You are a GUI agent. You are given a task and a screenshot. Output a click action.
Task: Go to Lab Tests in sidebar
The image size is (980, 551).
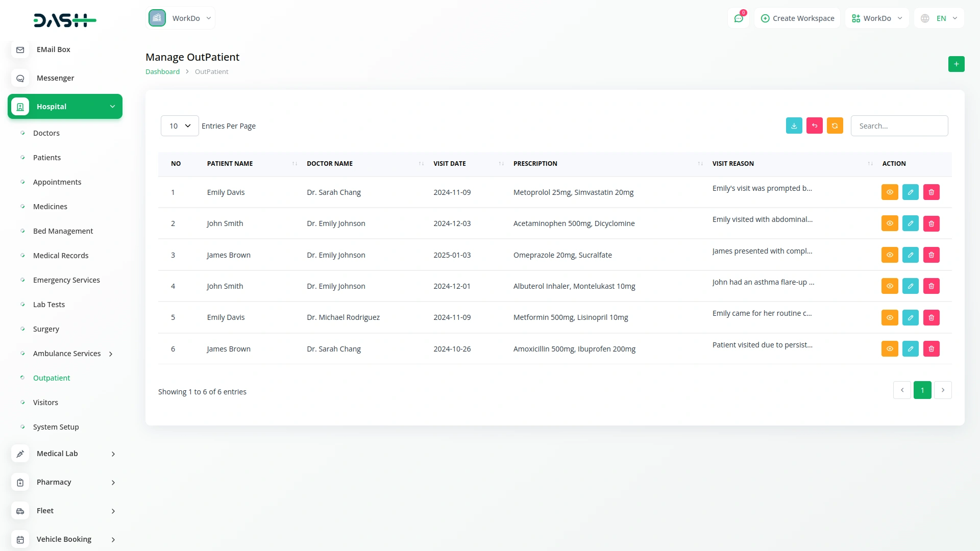[48, 305]
